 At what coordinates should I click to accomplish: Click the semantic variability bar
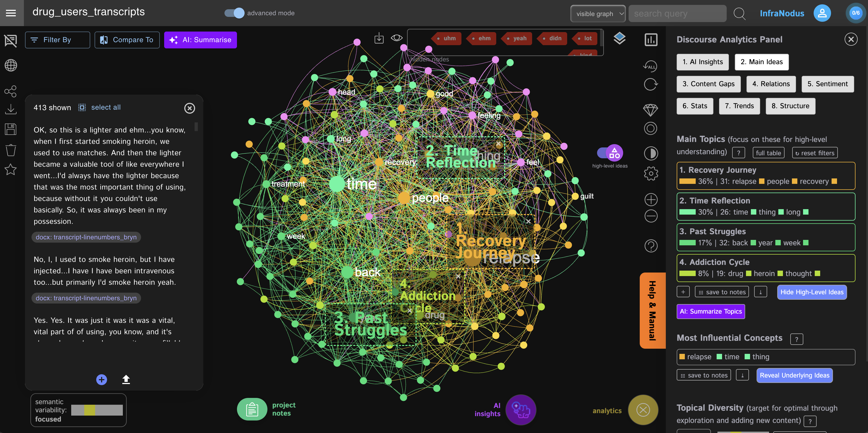point(97,410)
